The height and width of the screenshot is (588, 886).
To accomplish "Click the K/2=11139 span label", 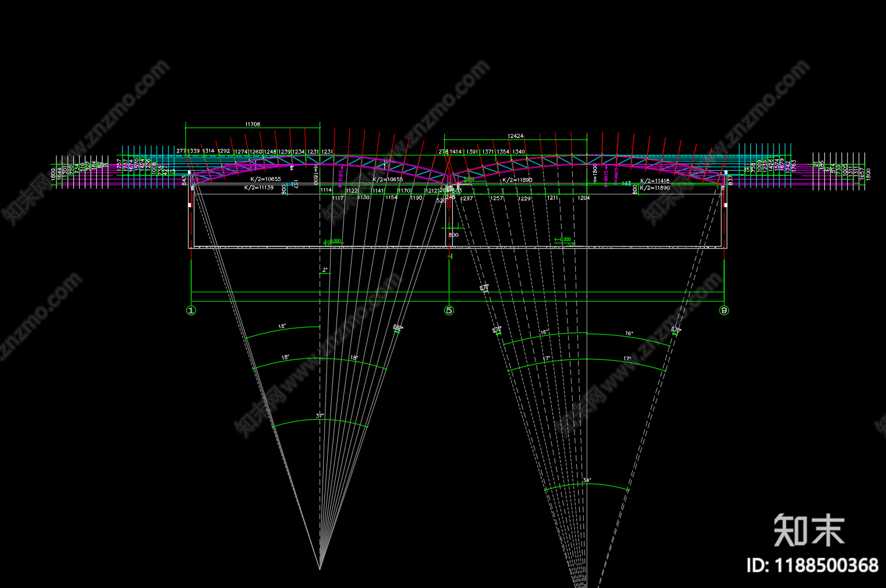I will click(x=258, y=187).
